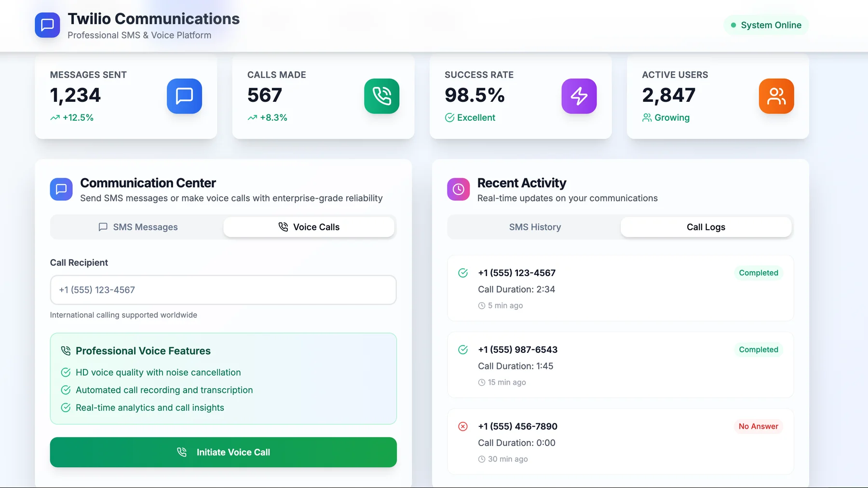The image size is (868, 488).
Task: Open the call log entry +1 (555) 123-4567
Action: pos(620,288)
